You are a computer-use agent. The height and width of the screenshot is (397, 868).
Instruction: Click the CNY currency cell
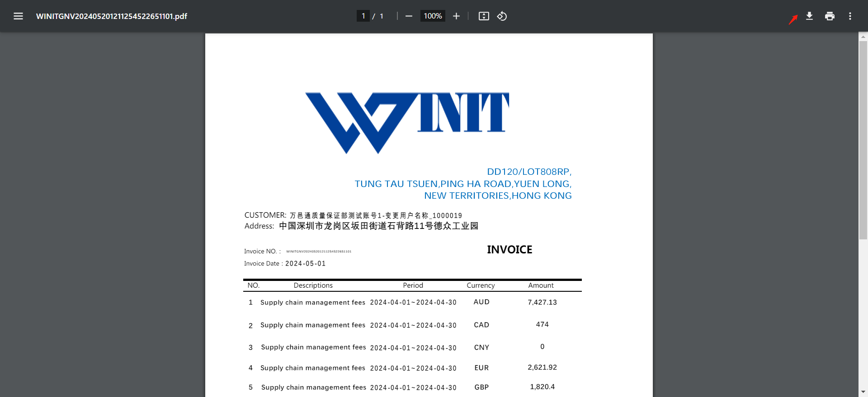pyautogui.click(x=481, y=348)
